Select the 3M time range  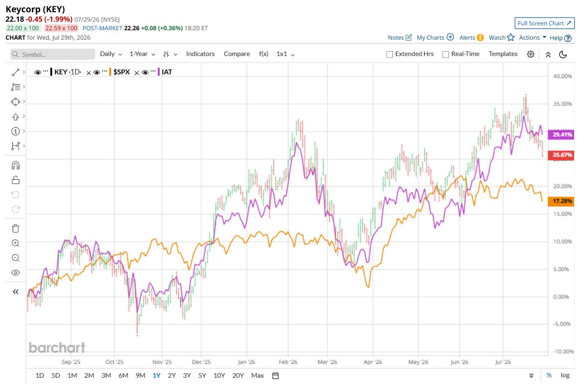point(106,376)
